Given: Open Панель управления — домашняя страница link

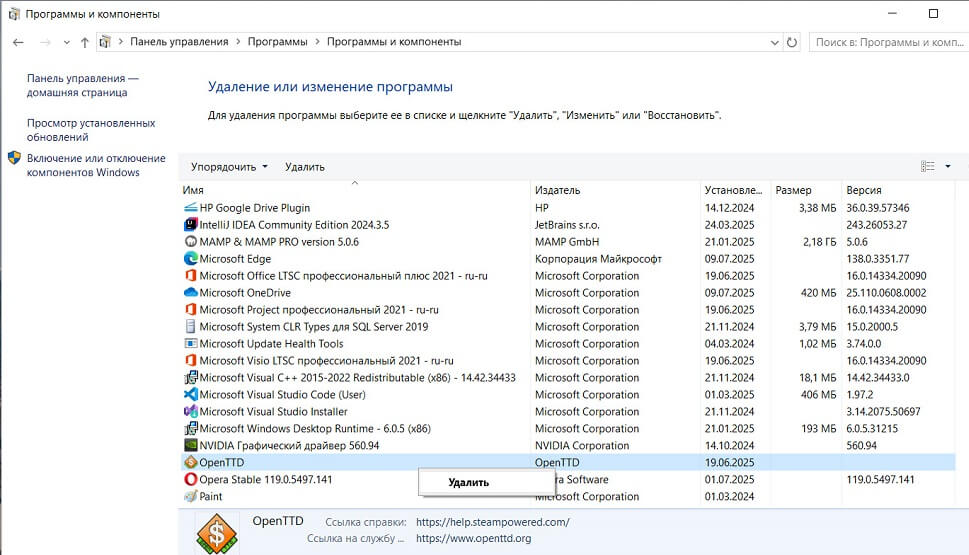Looking at the screenshot, I should pos(82,85).
